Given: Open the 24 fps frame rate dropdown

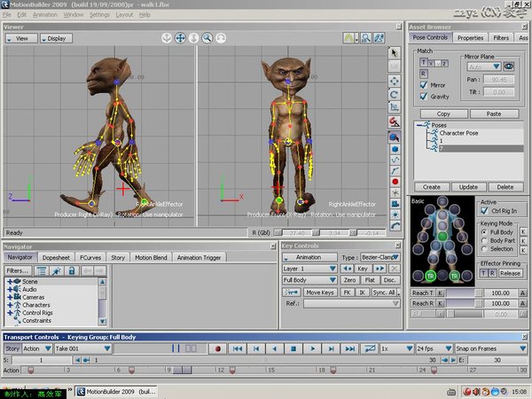Looking at the screenshot, I should pos(434,348).
